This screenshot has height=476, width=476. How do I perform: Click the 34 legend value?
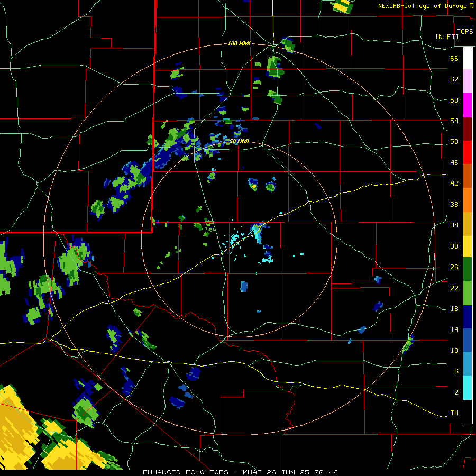pos(454,225)
